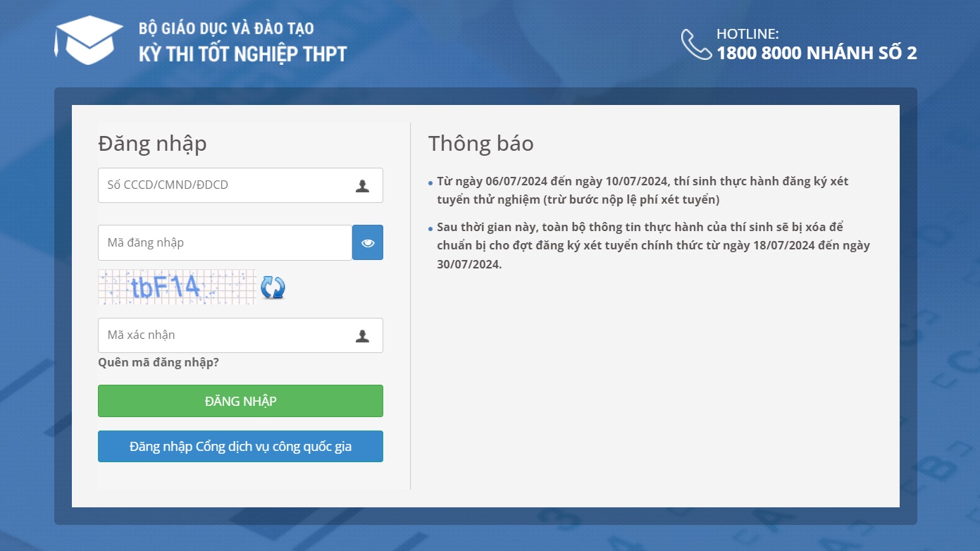Click the hotline phone icon

[x=695, y=44]
